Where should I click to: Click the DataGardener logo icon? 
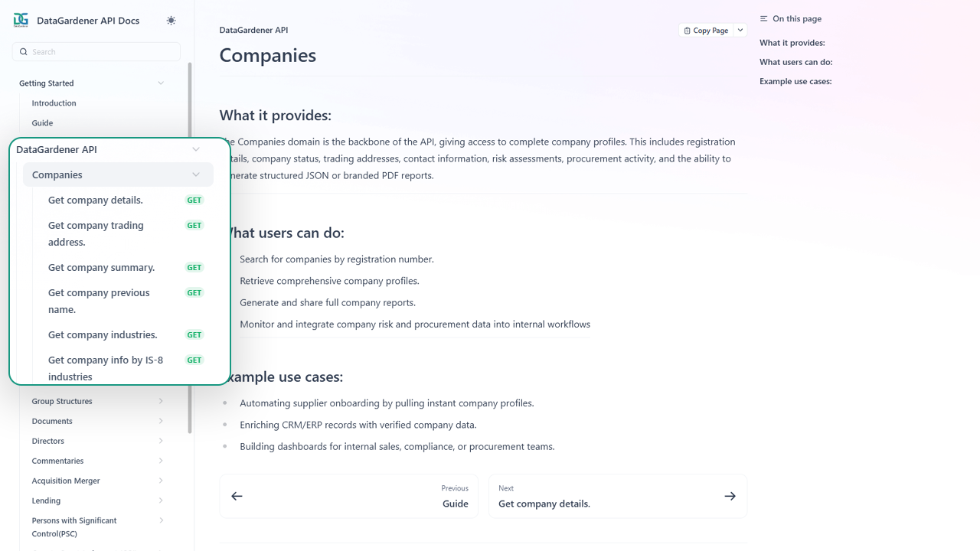point(21,21)
